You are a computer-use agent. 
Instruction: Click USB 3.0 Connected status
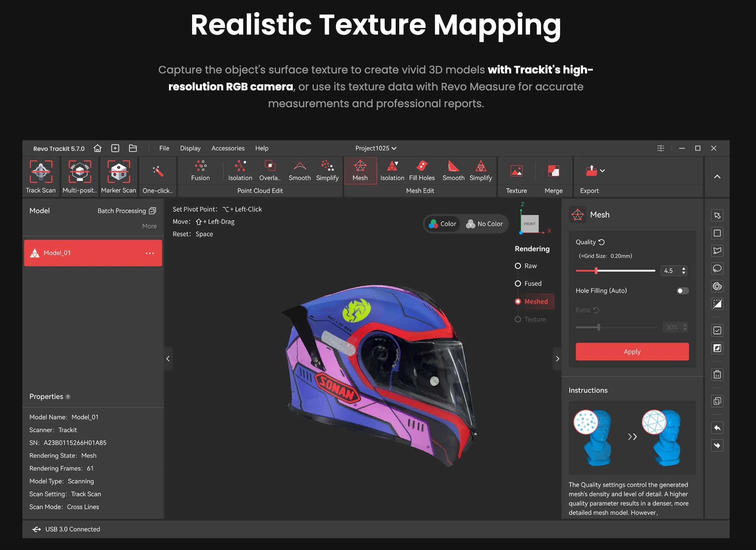pyautogui.click(x=66, y=529)
